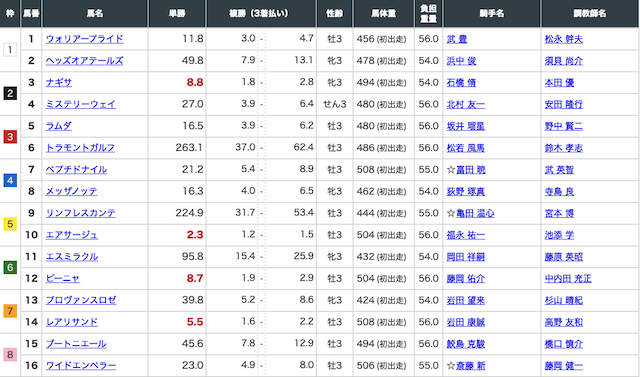
Task: Open trainer link 池添 学
Action: 559,235
